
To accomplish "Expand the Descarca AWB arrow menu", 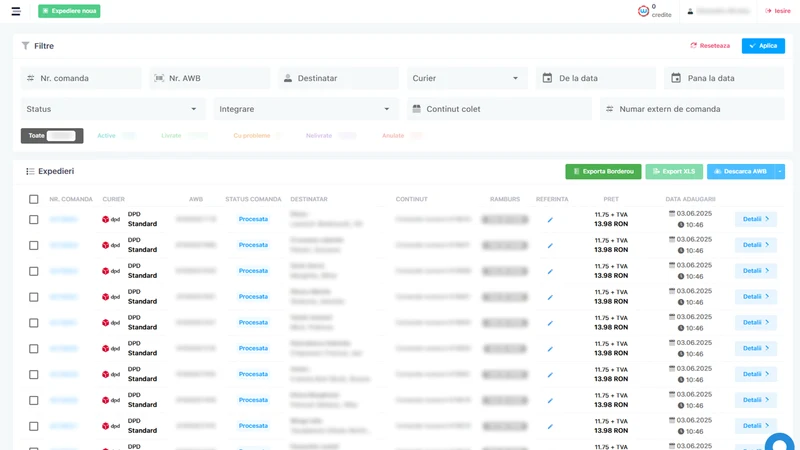I will (x=780, y=171).
